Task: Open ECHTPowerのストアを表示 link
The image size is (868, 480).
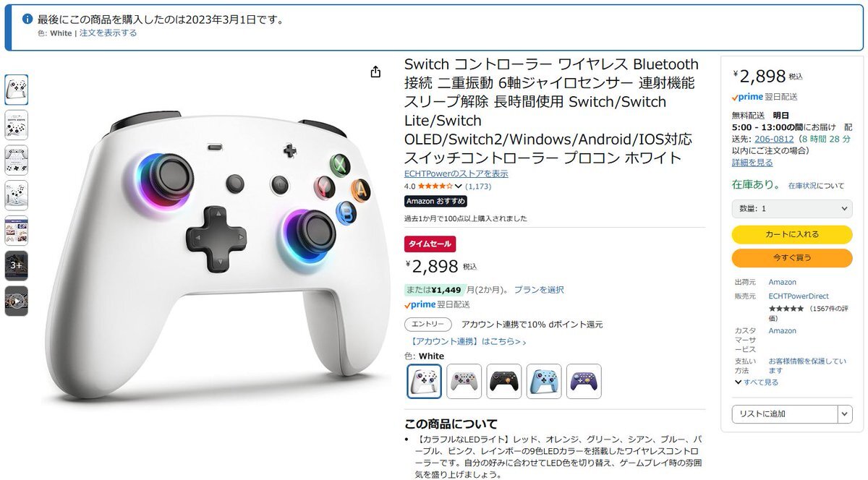Action: pyautogui.click(x=456, y=173)
